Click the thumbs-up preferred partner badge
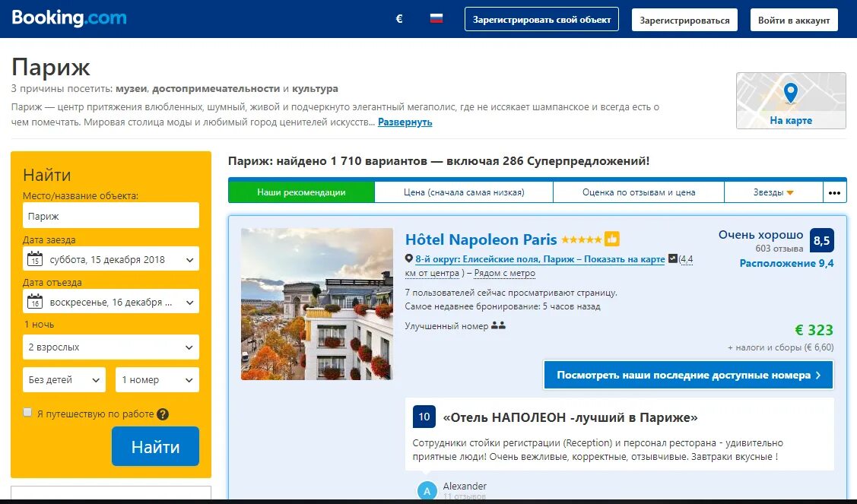Screen dimensions: 857x504 [x=611, y=239]
